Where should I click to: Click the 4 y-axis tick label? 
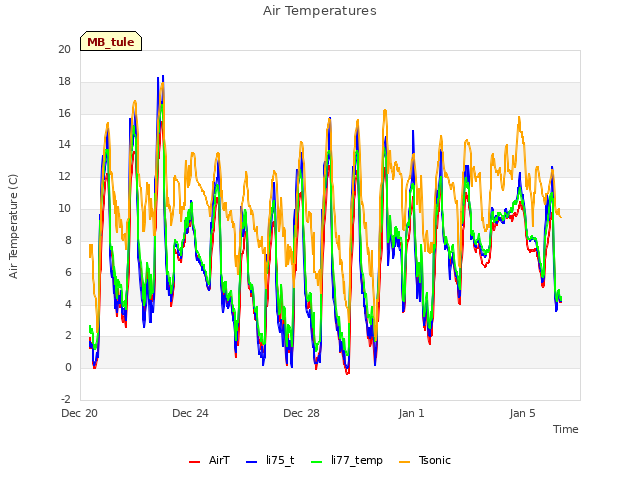(x=68, y=304)
